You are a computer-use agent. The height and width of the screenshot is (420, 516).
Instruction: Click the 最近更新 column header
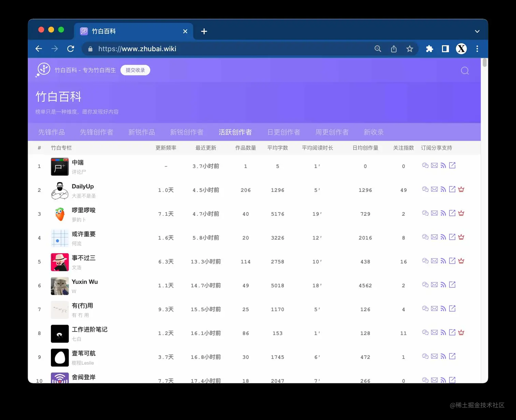point(206,148)
